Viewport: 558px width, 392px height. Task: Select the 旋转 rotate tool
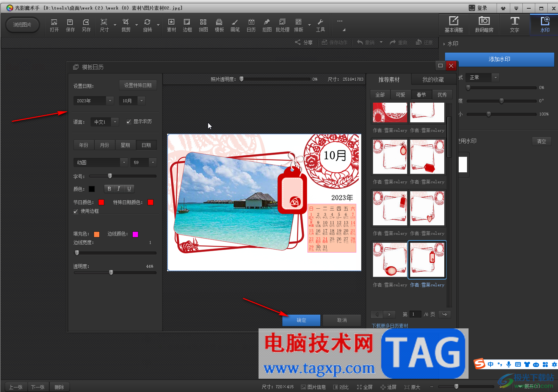click(147, 25)
